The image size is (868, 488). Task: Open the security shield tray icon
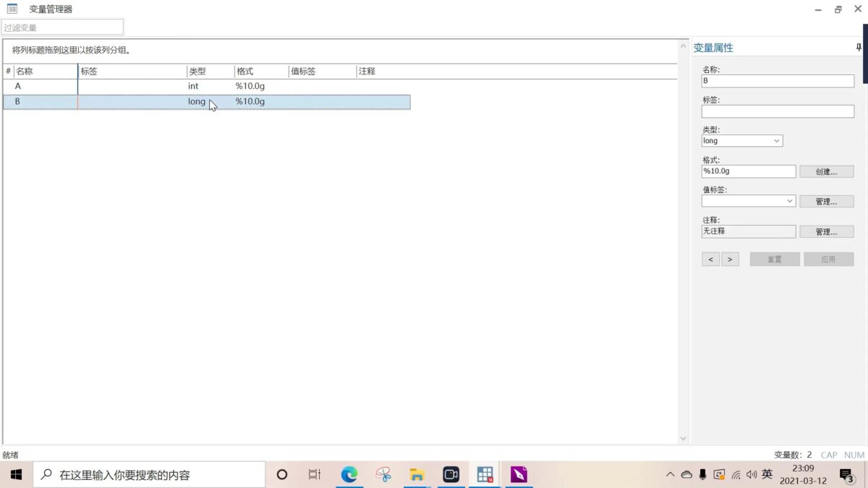coord(719,475)
